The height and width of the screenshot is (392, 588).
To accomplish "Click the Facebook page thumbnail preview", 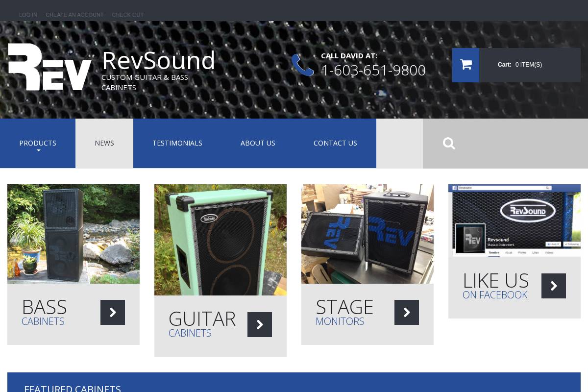I will pyautogui.click(x=514, y=220).
